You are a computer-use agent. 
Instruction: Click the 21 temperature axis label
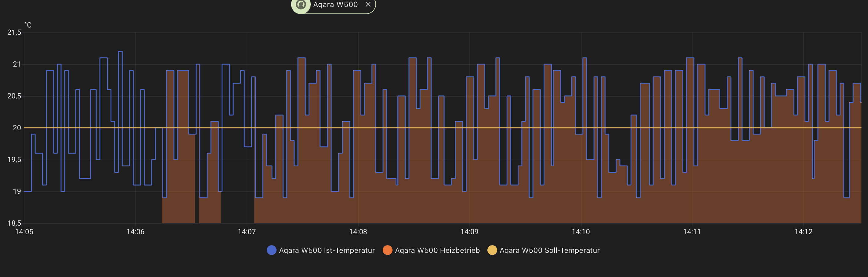(17, 64)
